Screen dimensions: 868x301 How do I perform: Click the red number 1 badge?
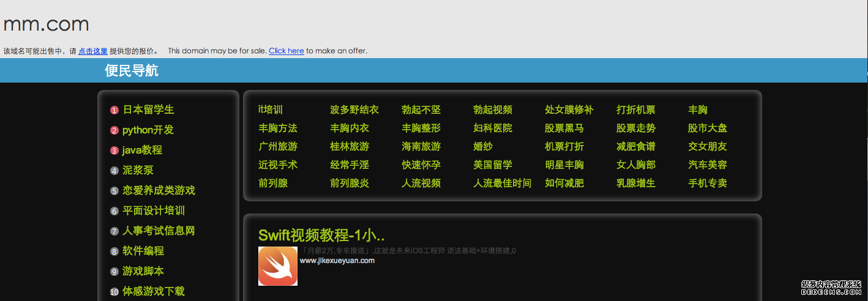coord(114,110)
